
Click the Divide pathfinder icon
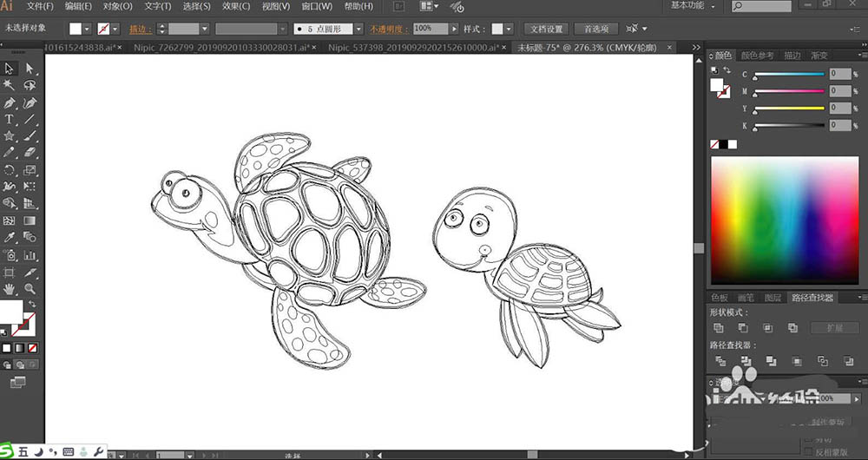pos(720,361)
